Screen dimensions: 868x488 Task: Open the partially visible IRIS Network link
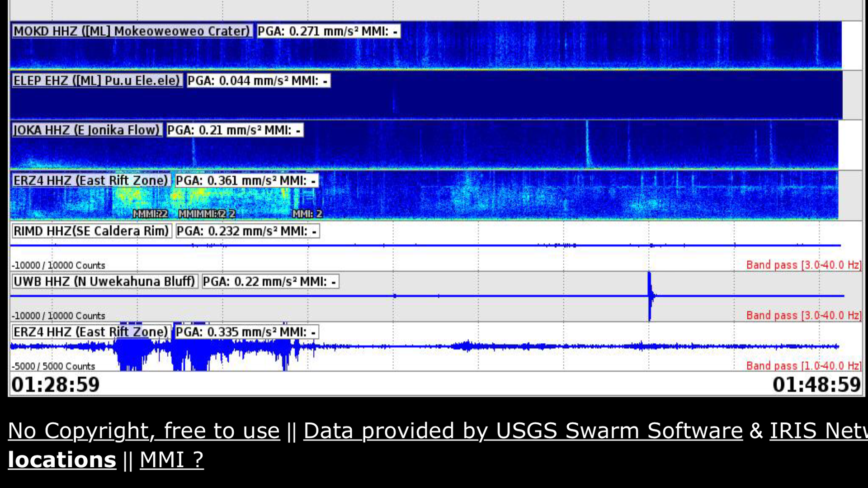tap(818, 430)
